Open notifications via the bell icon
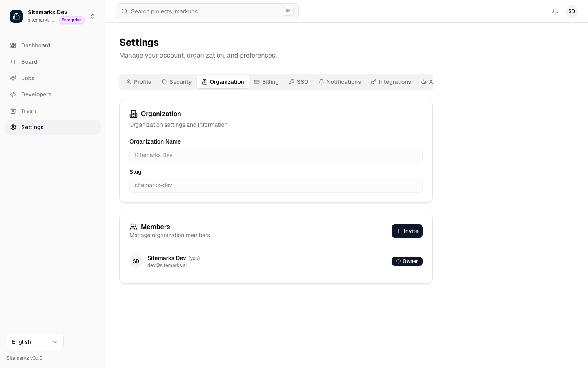588x368 pixels. (555, 11)
